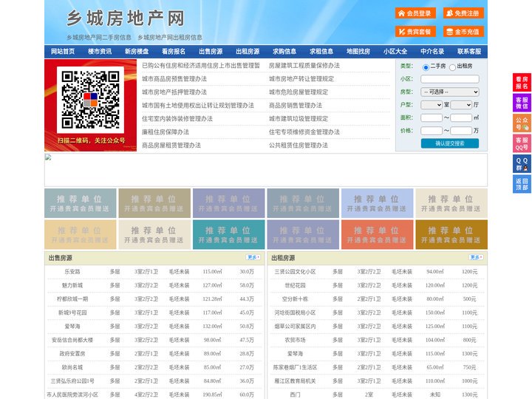Click the 会员登录 member login button

point(415,13)
